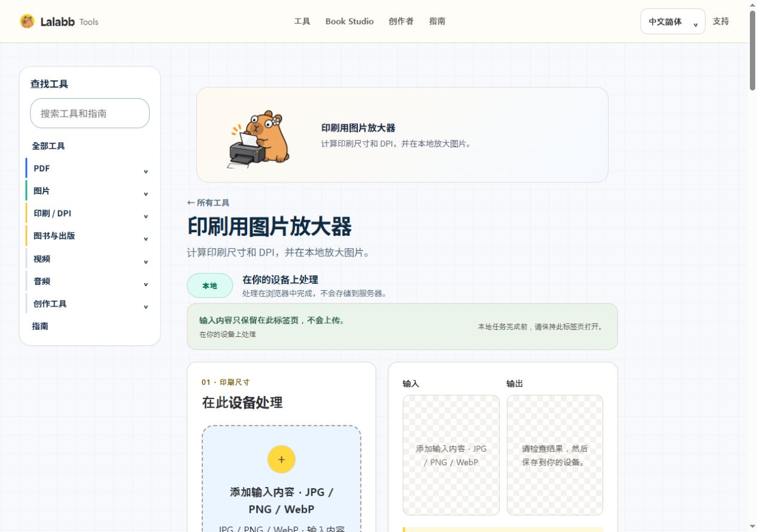
Task: Expand the 图片 category in sidebar
Action: tap(90, 191)
